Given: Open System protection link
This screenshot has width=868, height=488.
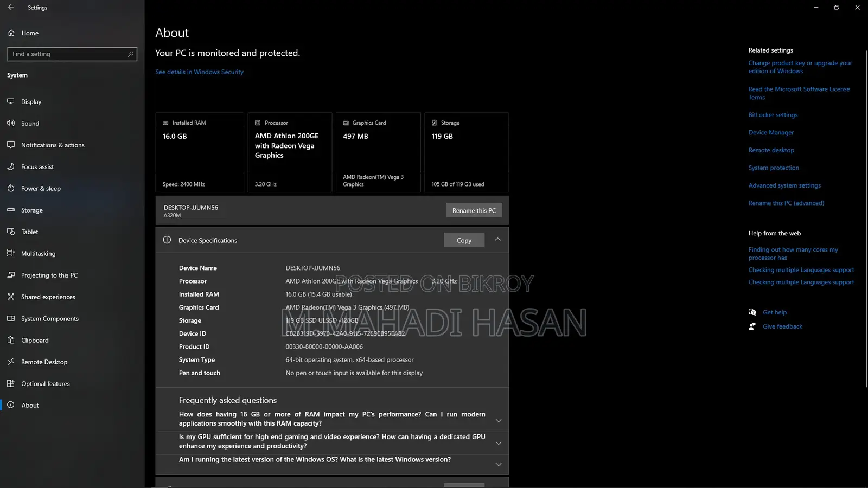Looking at the screenshot, I should click(774, 168).
